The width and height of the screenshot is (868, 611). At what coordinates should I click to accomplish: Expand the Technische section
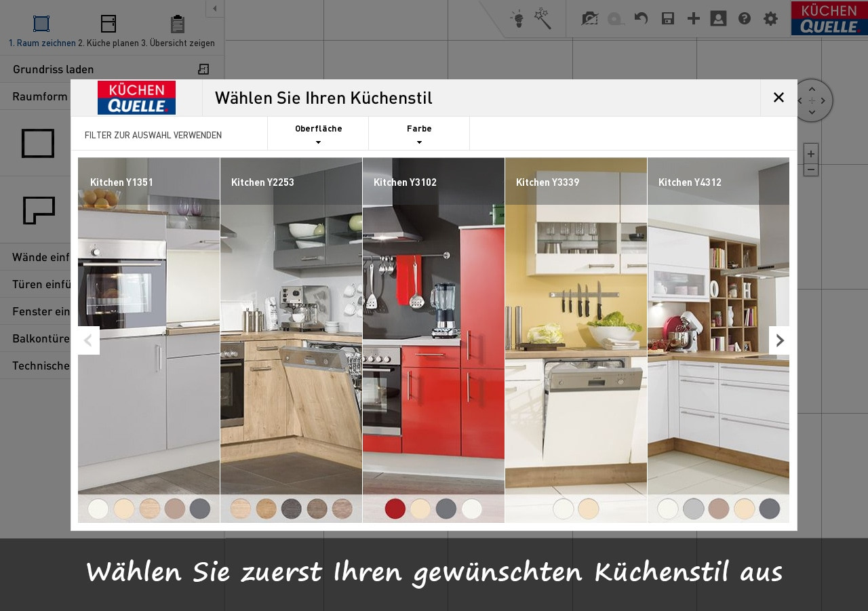tap(35, 366)
